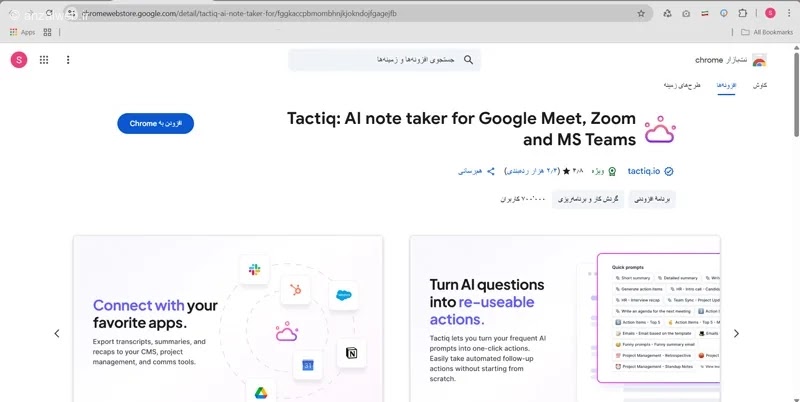Image resolution: width=800 pixels, height=402 pixels.
Task: Click the Share link
Action: 477,171
